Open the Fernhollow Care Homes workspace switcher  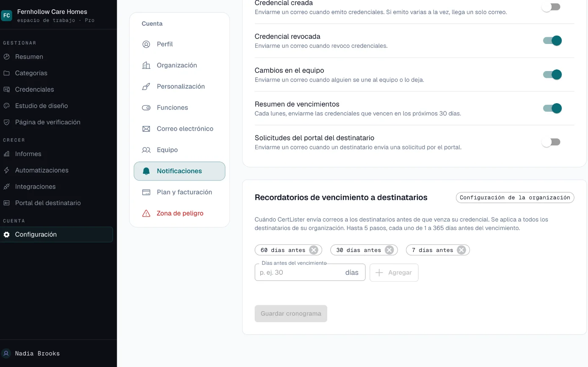pyautogui.click(x=58, y=16)
